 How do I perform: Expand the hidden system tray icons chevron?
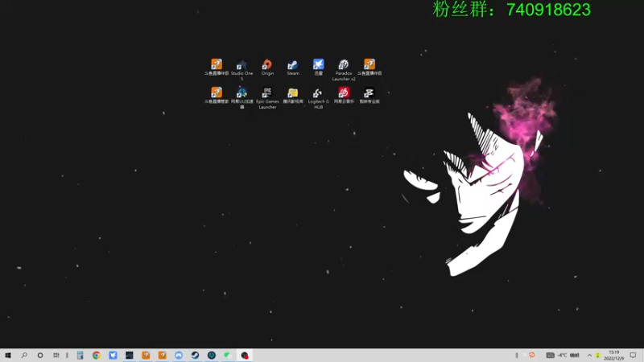click(x=589, y=356)
